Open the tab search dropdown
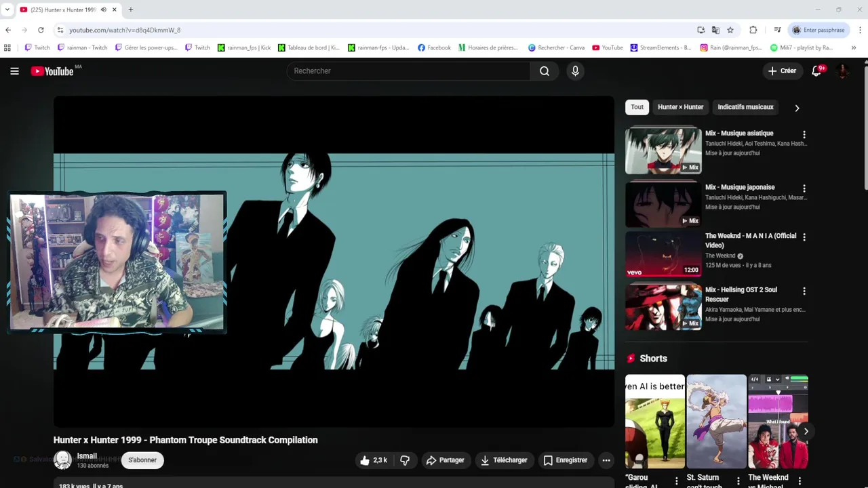This screenshot has width=868, height=488. (x=7, y=9)
